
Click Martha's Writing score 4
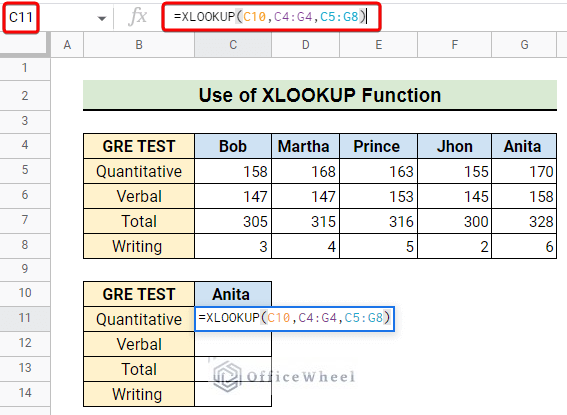coord(306,246)
